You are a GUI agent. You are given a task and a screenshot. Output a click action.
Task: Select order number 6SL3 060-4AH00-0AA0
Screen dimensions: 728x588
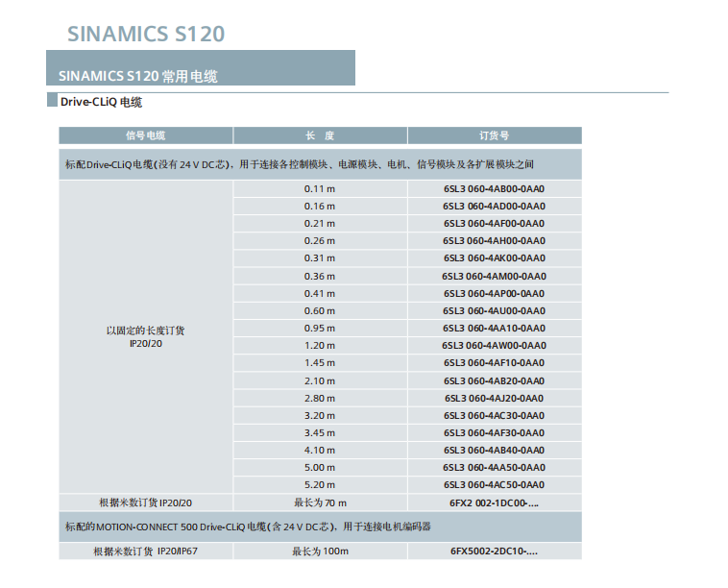[495, 241]
